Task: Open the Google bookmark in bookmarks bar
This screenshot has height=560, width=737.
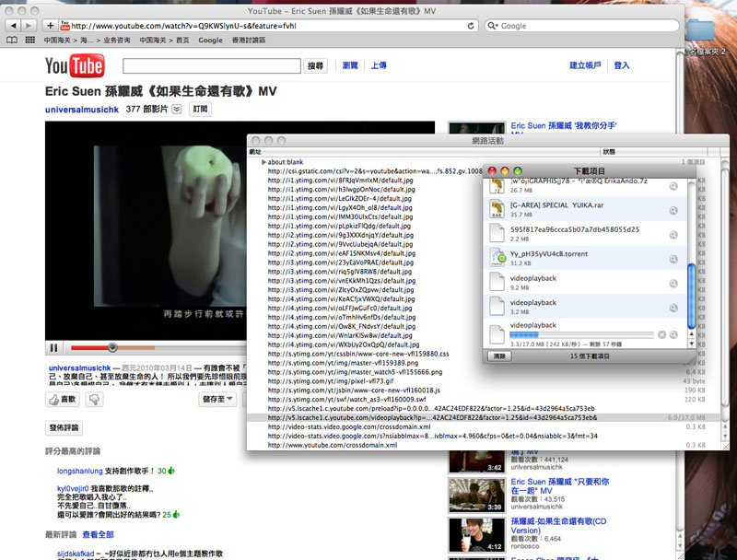Action: tap(210, 41)
